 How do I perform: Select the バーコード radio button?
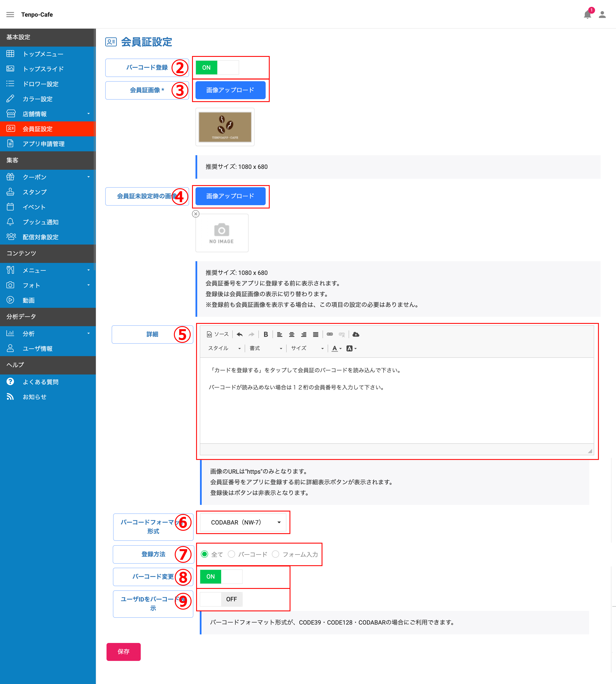pos(231,554)
